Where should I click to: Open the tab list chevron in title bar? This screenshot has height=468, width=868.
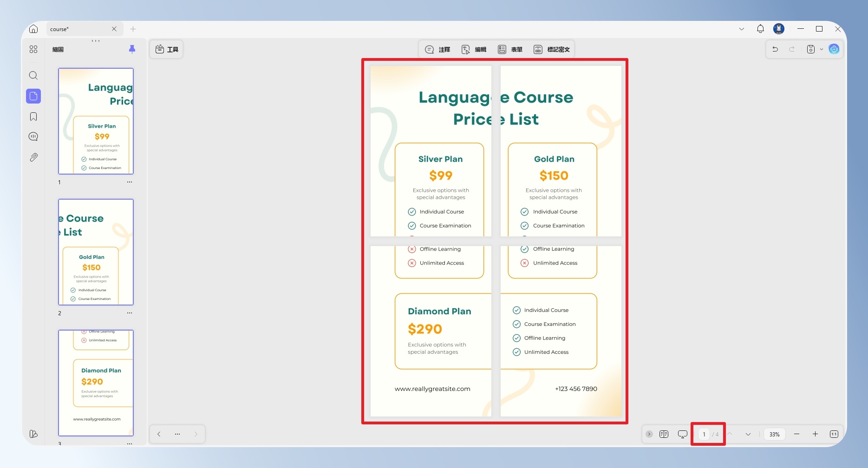click(x=742, y=29)
